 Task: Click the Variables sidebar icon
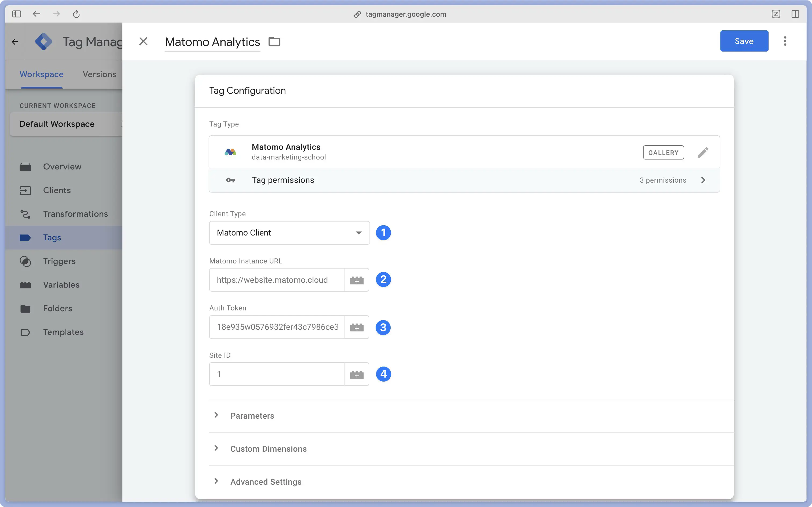pyautogui.click(x=25, y=285)
